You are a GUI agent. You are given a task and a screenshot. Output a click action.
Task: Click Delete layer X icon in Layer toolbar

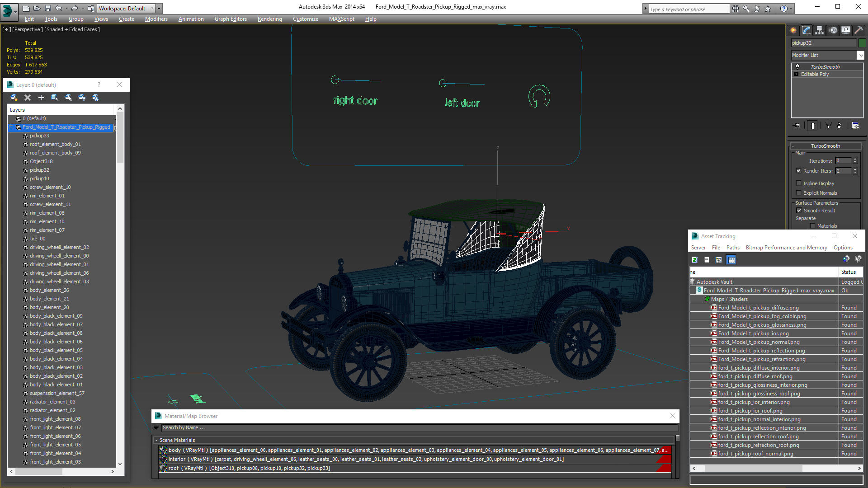point(28,98)
